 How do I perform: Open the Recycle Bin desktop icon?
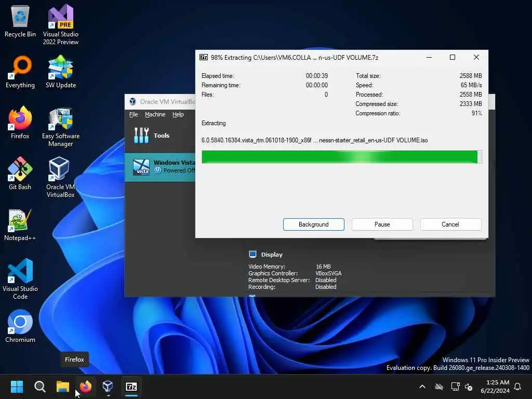tap(20, 21)
